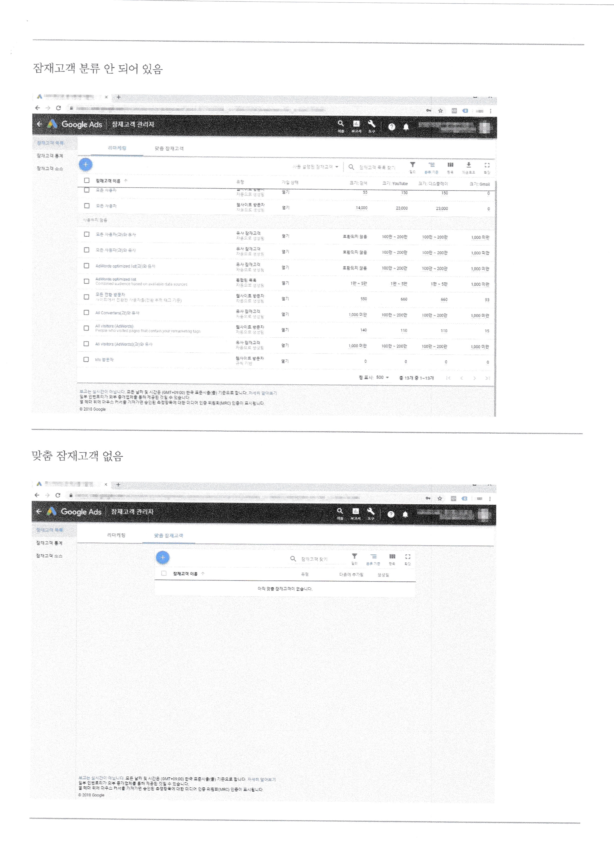
Task: Click the 필터 funnel icon beside 잠재고객 목록 찾기
Action: tap(412, 165)
